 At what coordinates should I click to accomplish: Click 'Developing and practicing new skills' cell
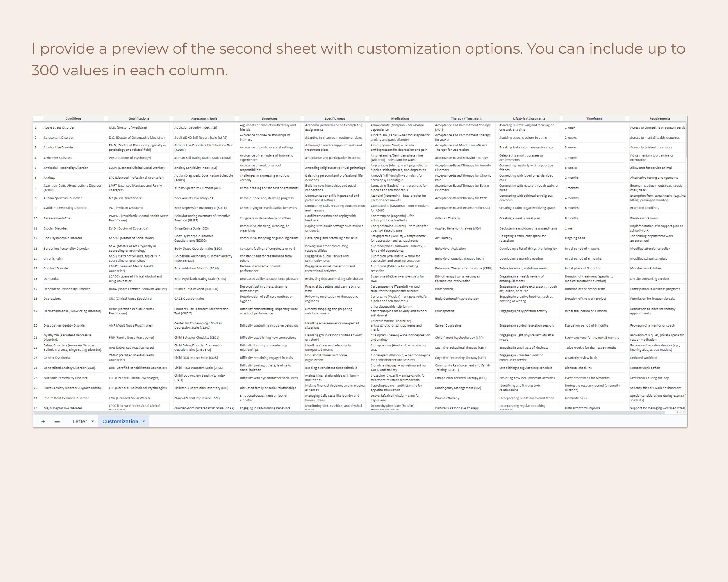click(x=335, y=238)
